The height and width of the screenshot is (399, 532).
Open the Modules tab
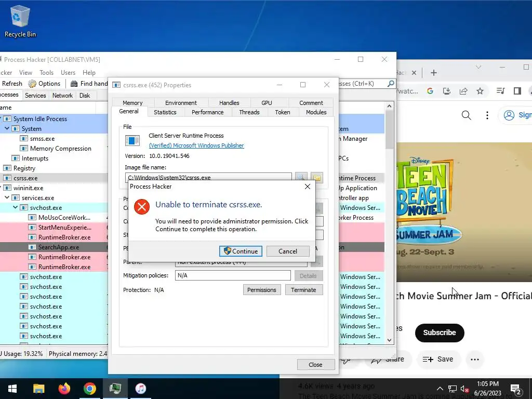[316, 112]
